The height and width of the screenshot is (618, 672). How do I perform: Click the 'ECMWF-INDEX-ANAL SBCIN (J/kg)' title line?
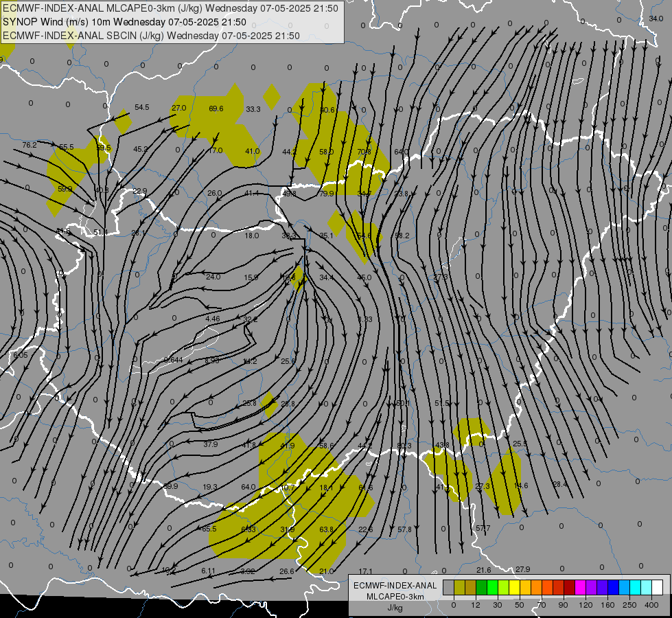(151, 36)
